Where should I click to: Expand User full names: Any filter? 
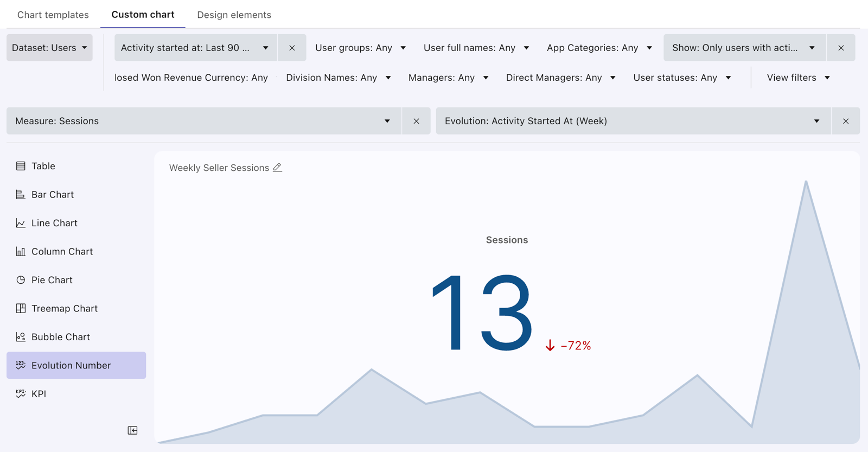476,48
